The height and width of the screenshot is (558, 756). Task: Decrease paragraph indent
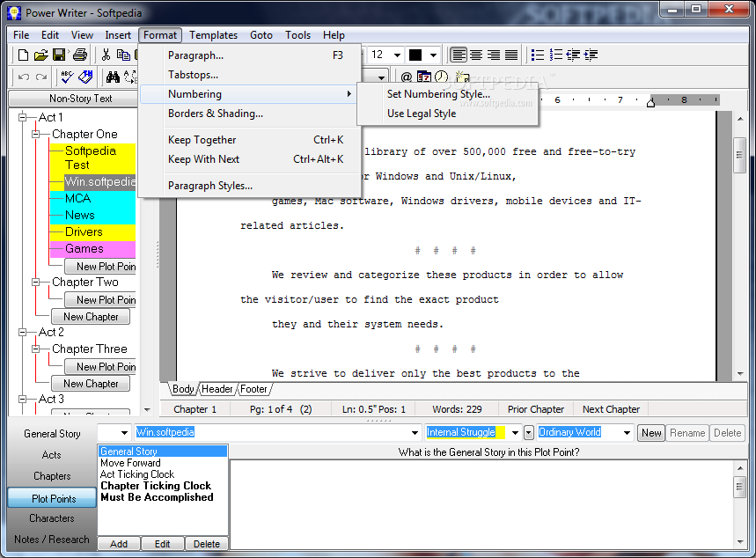click(573, 55)
